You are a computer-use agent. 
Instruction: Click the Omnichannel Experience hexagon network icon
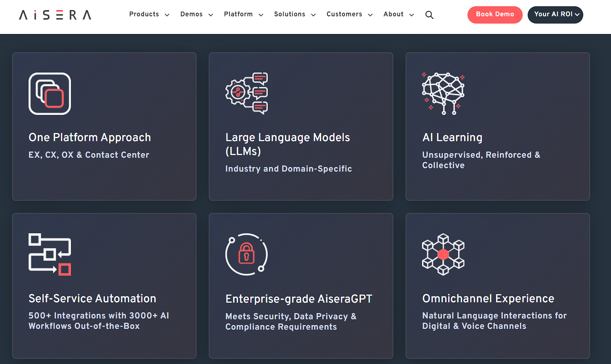(443, 255)
